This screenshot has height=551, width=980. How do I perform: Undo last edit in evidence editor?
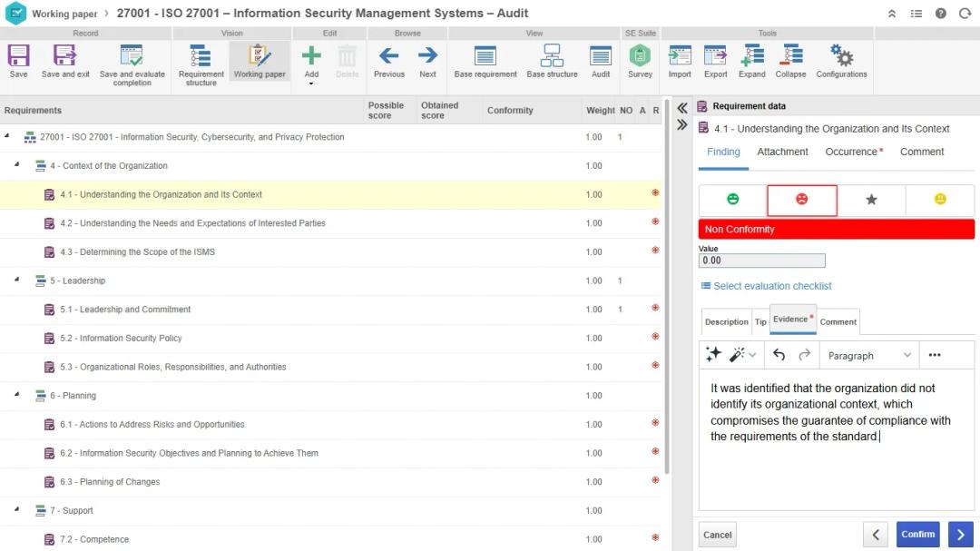(779, 355)
